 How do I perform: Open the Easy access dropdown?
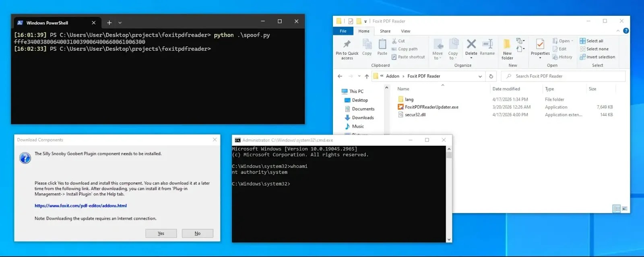click(520, 49)
